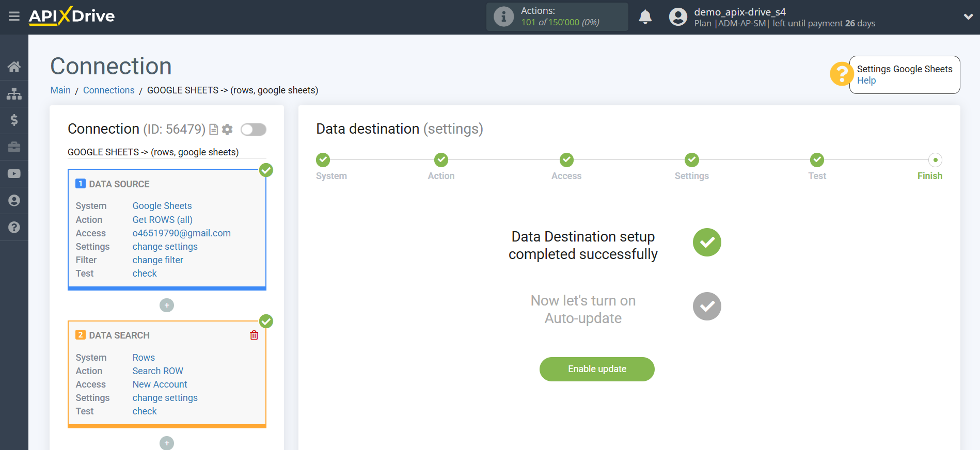Viewport: 980px width, 450px height.
Task: Add a block below Data Source with plus
Action: click(x=167, y=306)
